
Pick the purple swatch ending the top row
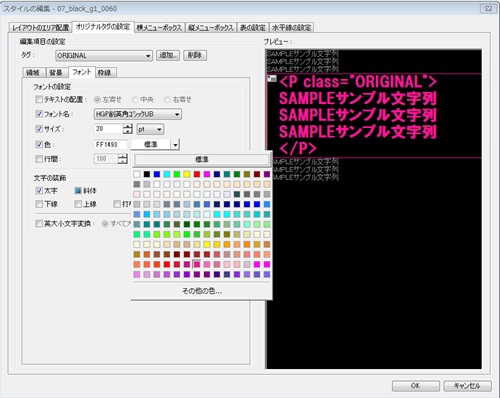tap(267, 174)
